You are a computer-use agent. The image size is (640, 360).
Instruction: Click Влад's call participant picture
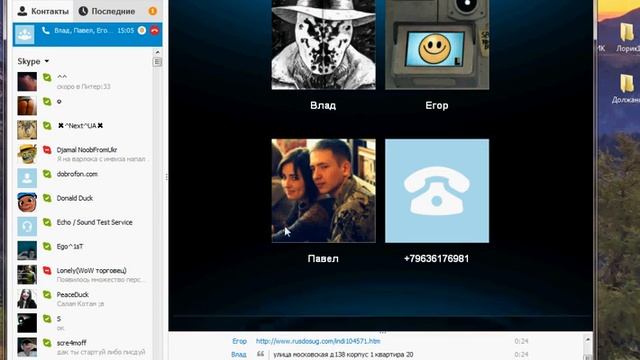324,44
